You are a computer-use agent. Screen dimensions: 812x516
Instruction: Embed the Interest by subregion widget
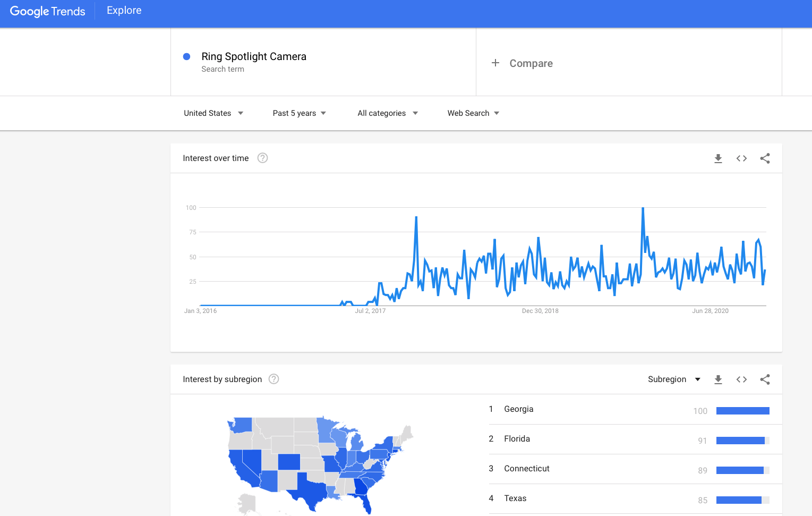(741, 379)
